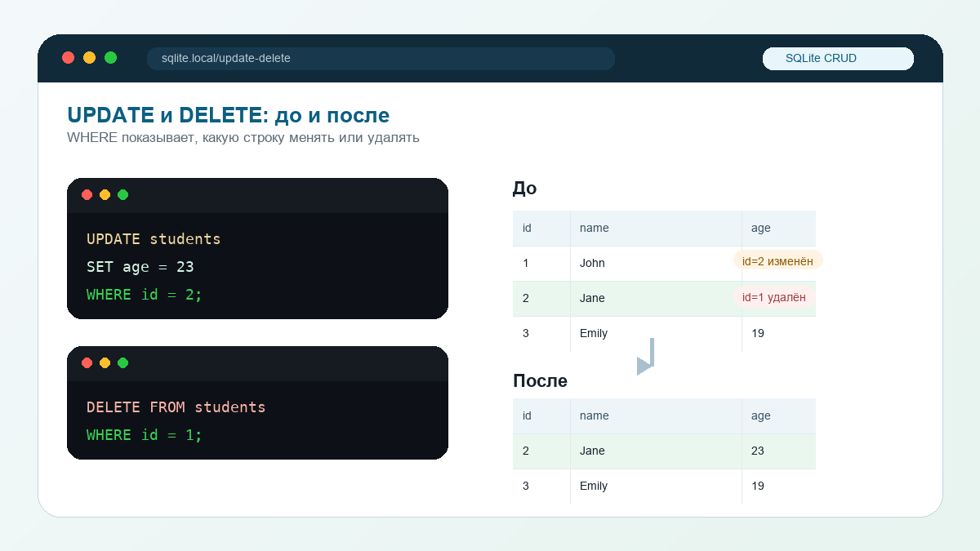Click the yellow dot on DELETE code window
This screenshot has height=551, width=980.
(105, 363)
